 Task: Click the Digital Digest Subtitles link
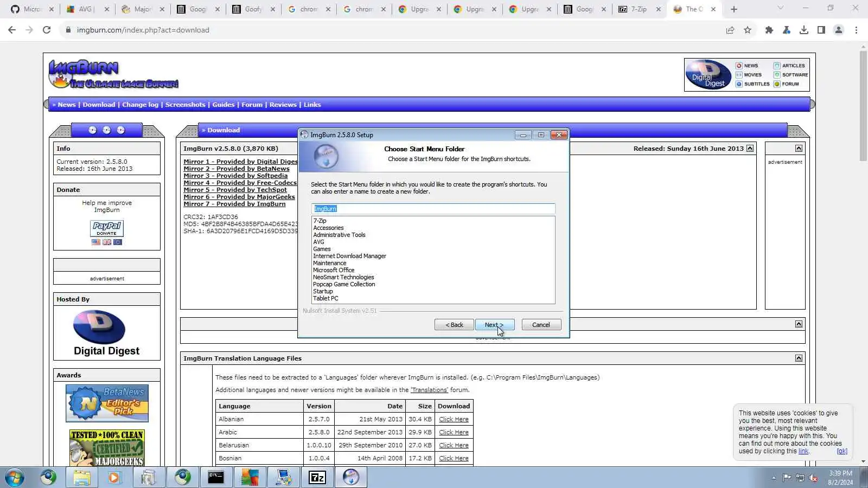pyautogui.click(x=753, y=84)
